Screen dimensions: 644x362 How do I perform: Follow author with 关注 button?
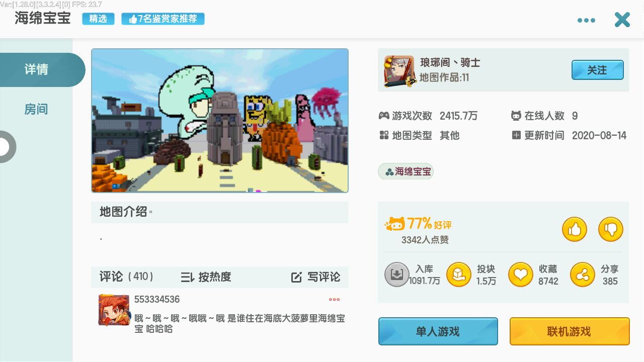point(598,70)
